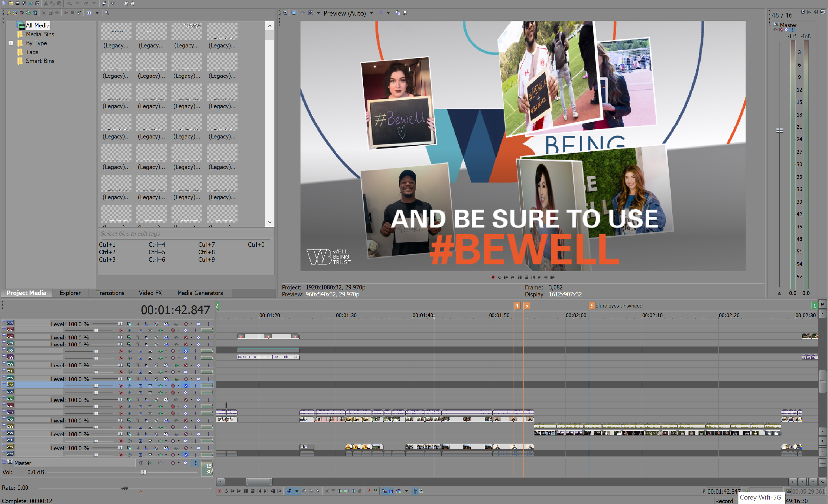
Task: Select the Project Media tab
Action: click(26, 293)
